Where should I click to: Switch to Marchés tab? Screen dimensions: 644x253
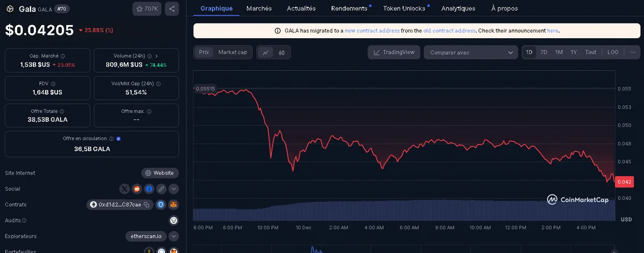point(259,9)
